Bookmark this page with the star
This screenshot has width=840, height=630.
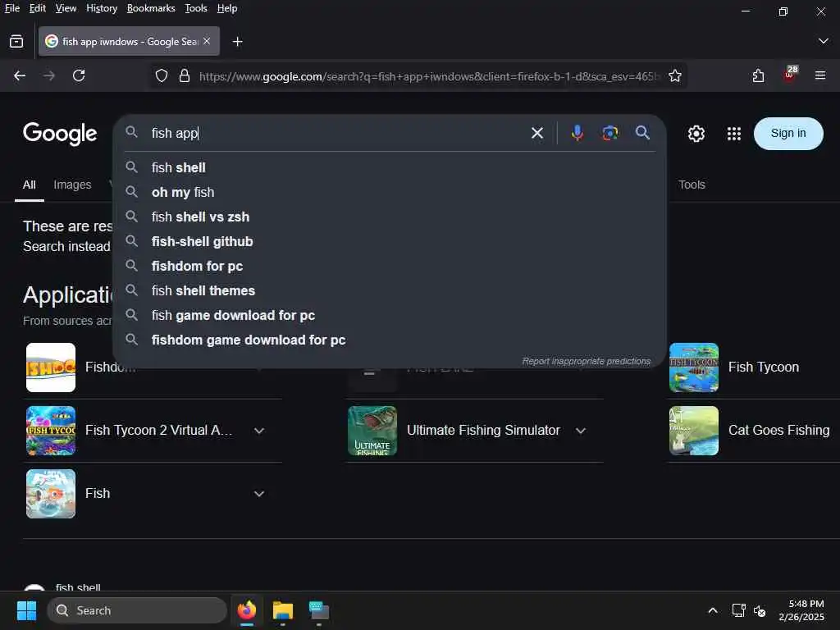pos(675,75)
